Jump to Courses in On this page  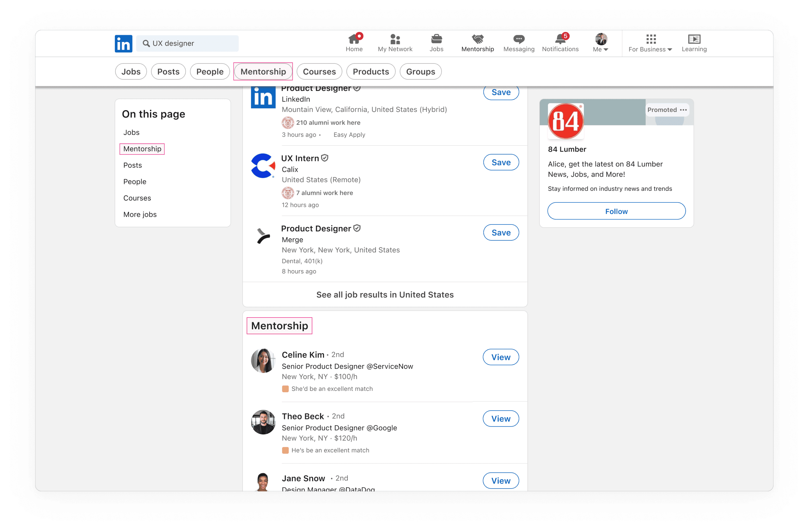point(137,198)
